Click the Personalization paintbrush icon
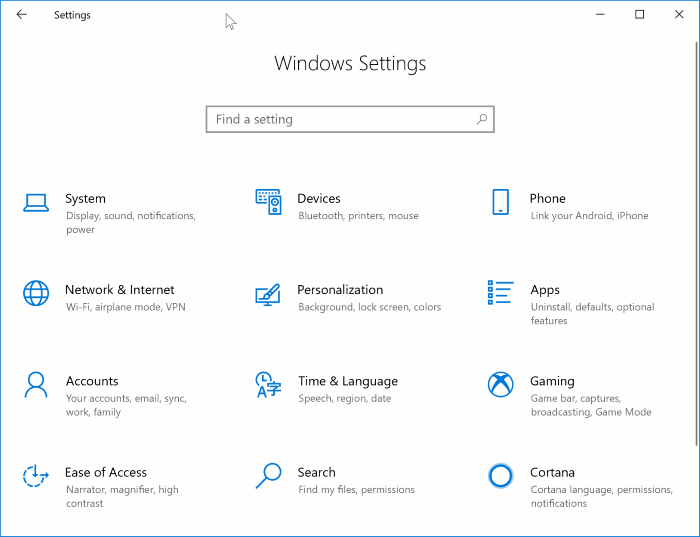Viewport: 700px width, 537px height. point(268,295)
